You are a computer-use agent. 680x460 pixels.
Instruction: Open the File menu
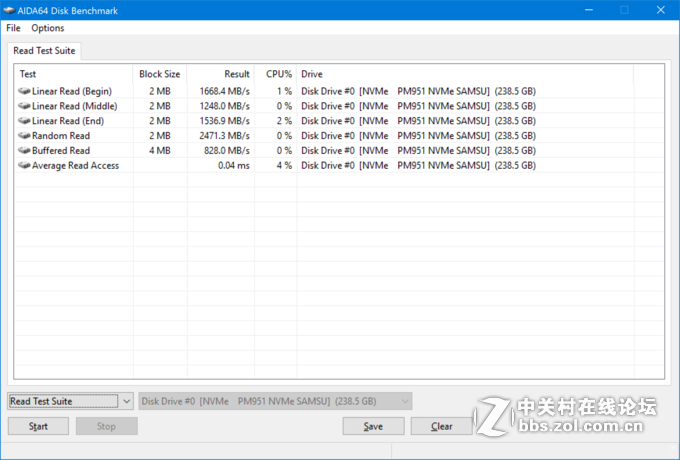pos(13,28)
